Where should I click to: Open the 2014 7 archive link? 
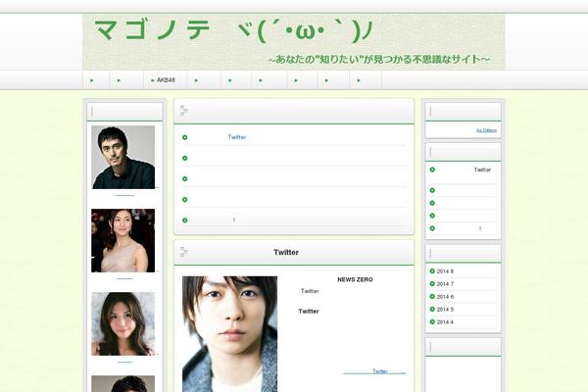[445, 284]
